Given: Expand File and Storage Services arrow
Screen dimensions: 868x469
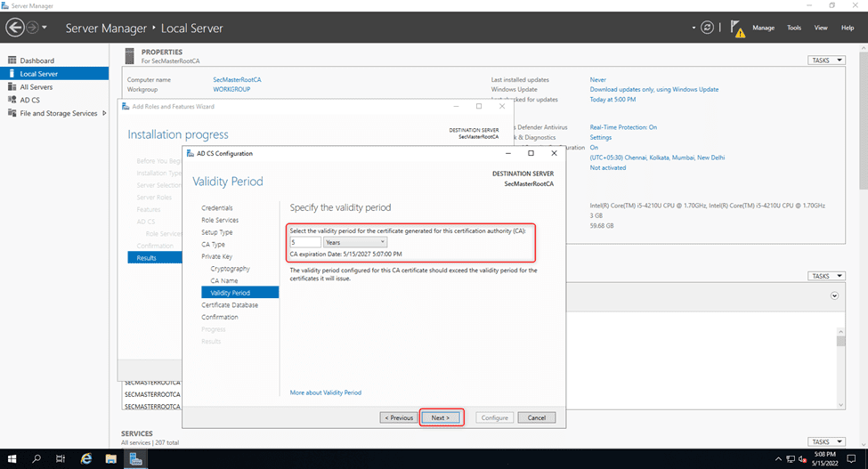Looking at the screenshot, I should pos(104,113).
